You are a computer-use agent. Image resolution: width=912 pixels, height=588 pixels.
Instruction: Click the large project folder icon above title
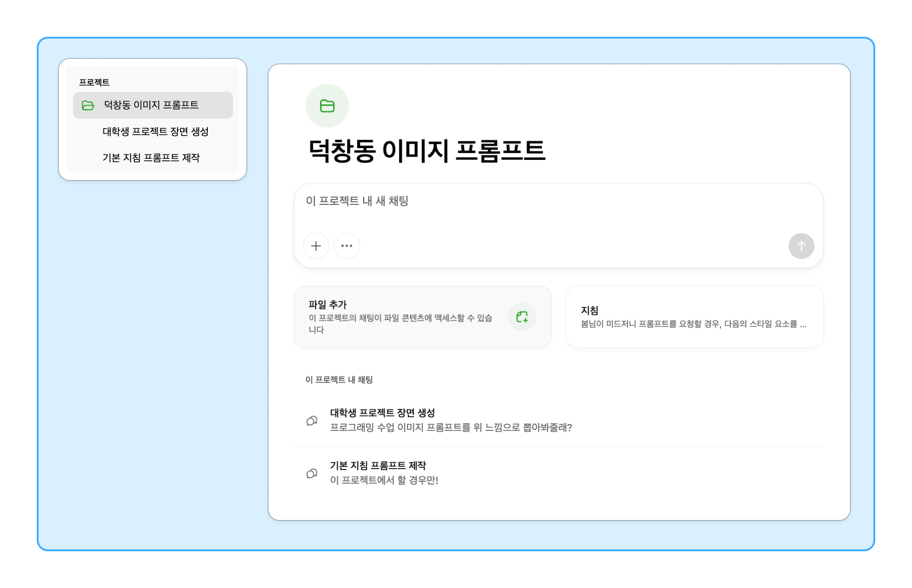click(327, 106)
